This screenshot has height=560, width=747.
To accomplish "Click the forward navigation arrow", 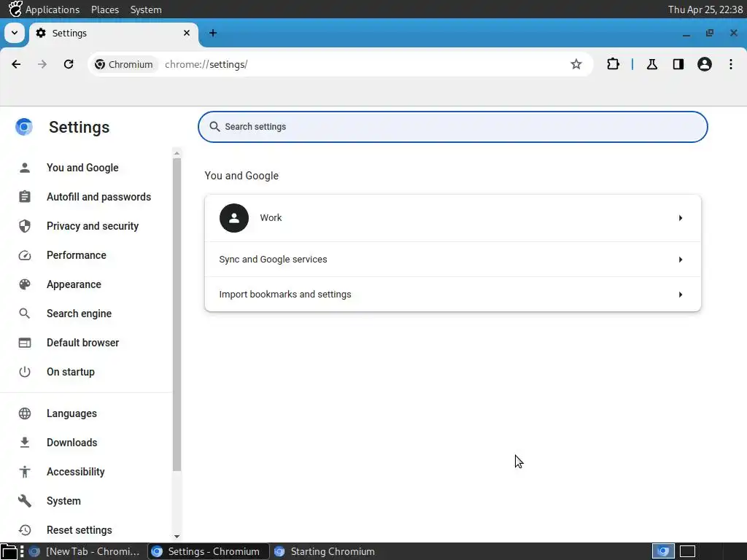I will tap(42, 64).
